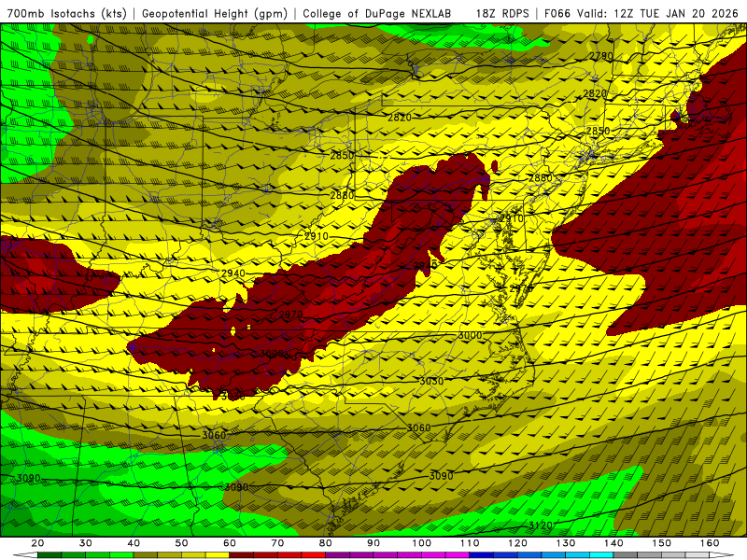747x560 pixels.
Task: Click the cyan swatch just before 140
Action: click(601, 555)
